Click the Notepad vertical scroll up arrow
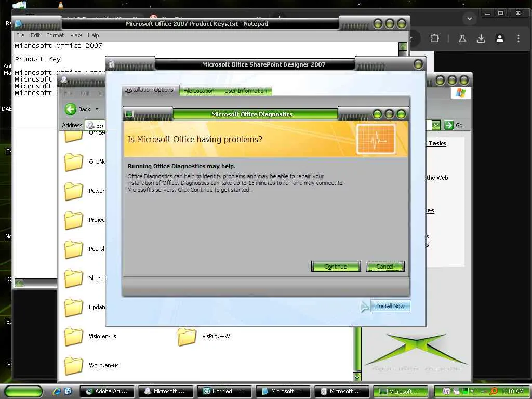 [403, 46]
